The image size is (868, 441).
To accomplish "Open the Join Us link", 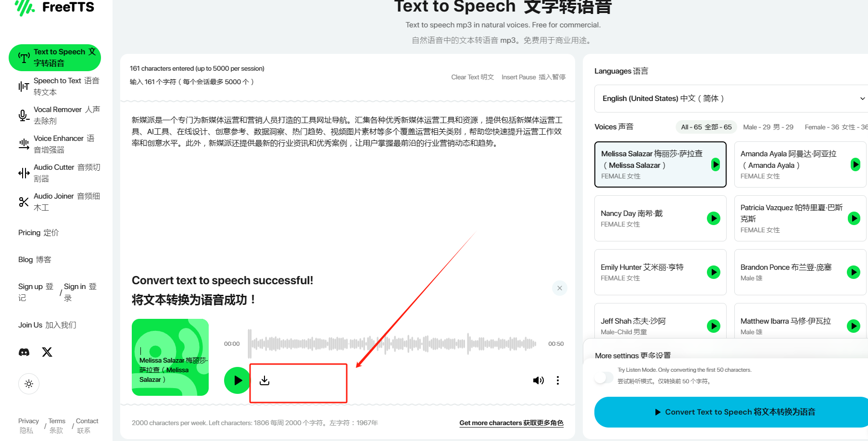I will pyautogui.click(x=47, y=325).
